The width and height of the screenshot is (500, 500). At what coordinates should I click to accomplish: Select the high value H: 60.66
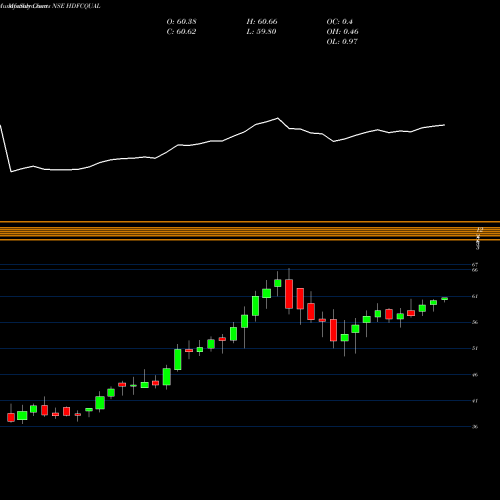262,22
